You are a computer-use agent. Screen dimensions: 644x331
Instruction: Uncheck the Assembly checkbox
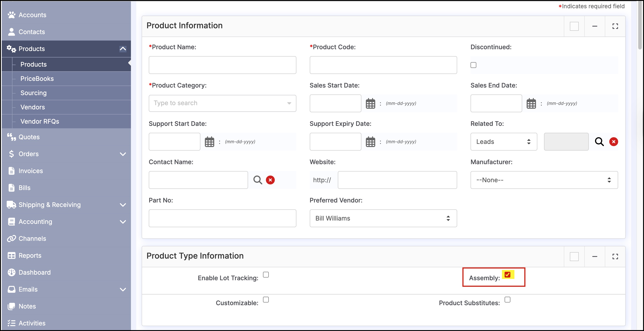click(507, 275)
